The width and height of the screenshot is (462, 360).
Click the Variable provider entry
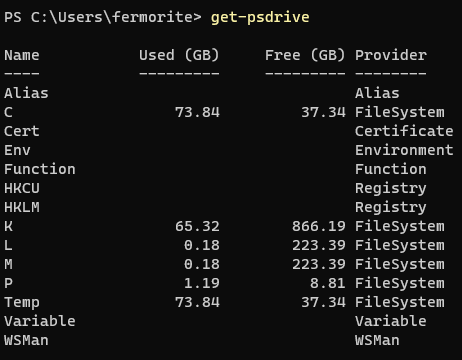click(391, 321)
